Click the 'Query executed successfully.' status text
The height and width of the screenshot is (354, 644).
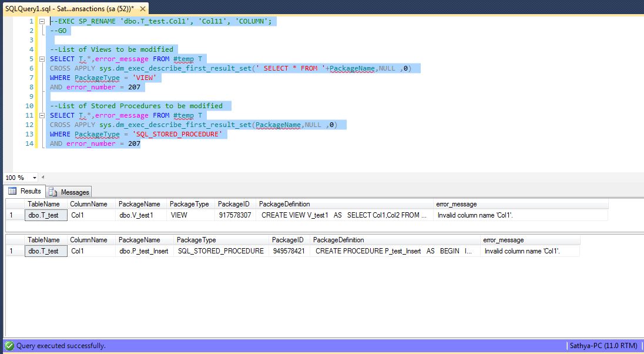pos(61,346)
